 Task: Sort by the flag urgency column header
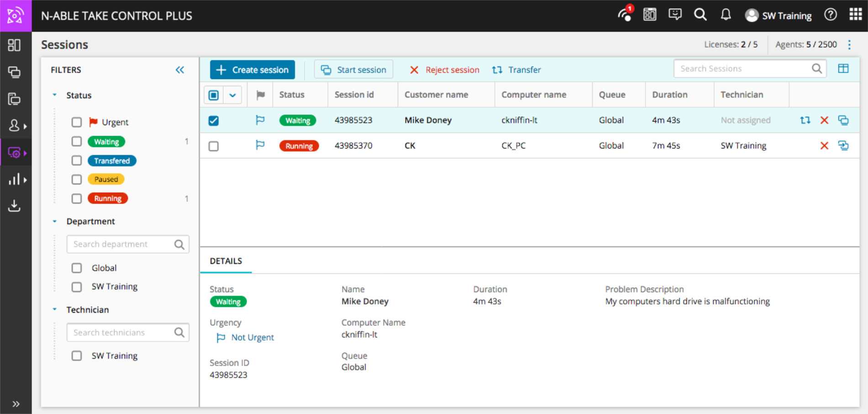coord(260,95)
